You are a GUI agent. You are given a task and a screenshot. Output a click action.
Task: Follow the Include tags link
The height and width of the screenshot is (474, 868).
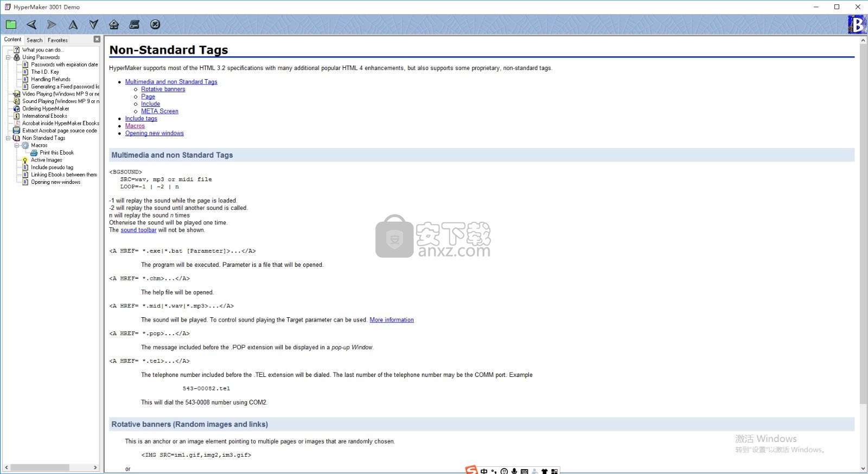141,118
